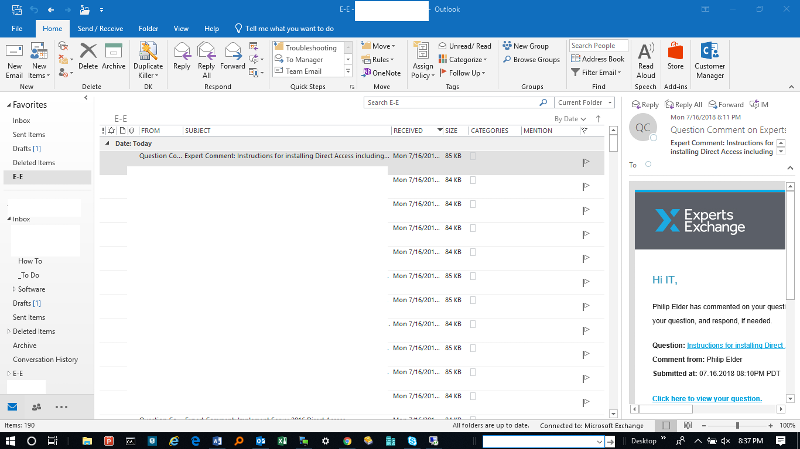The image size is (800, 449).
Task: Tick category box of fourth email row
Action: point(473,228)
